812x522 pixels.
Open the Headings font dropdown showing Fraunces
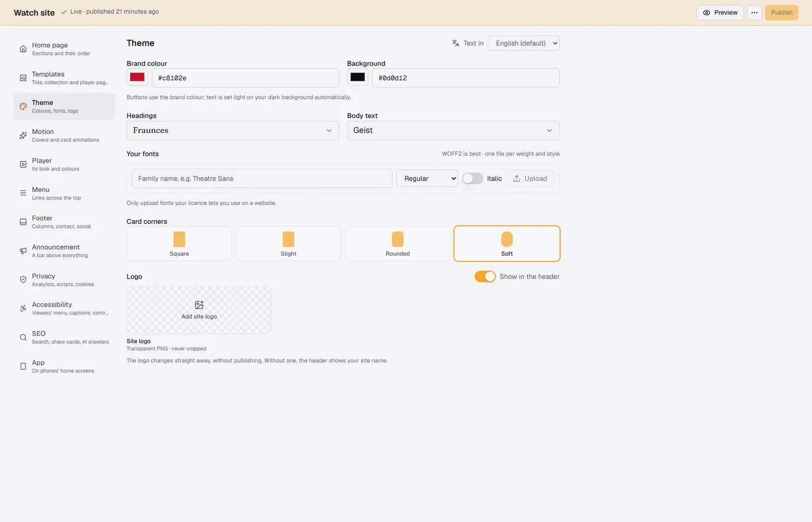[232, 130]
